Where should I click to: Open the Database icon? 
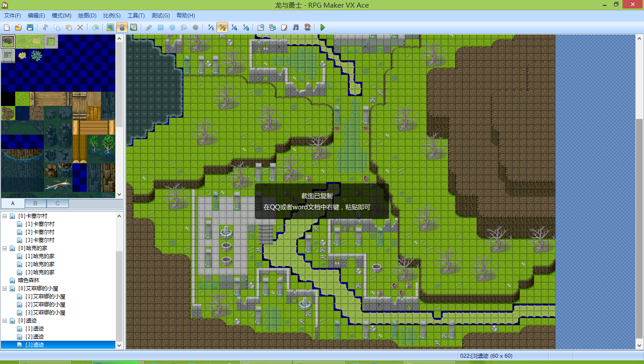261,27
